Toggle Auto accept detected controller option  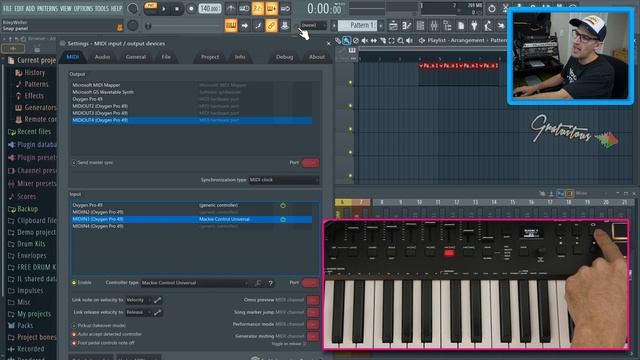(107, 334)
